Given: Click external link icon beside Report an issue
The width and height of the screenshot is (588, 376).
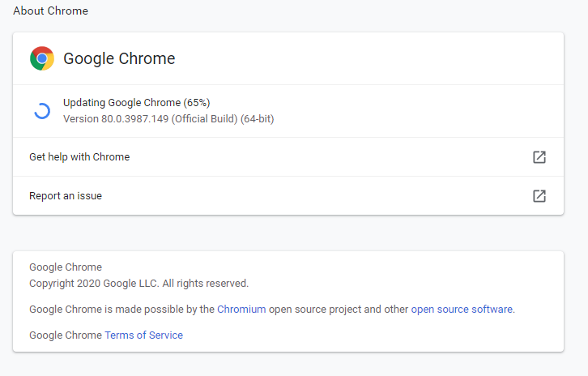Looking at the screenshot, I should coord(539,196).
